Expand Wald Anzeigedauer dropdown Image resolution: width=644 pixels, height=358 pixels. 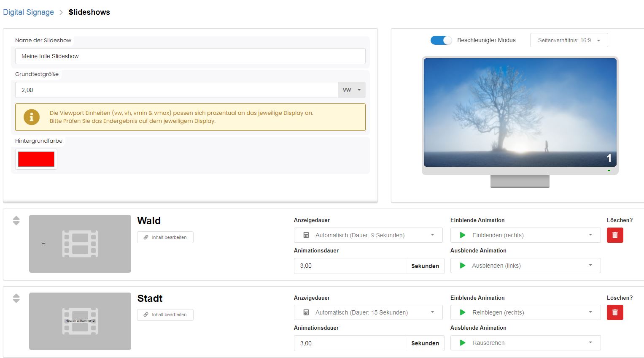pos(368,235)
